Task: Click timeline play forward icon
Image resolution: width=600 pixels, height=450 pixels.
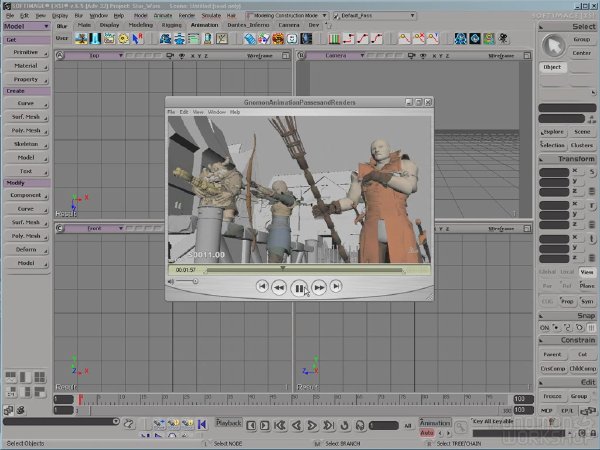Action: [312, 426]
